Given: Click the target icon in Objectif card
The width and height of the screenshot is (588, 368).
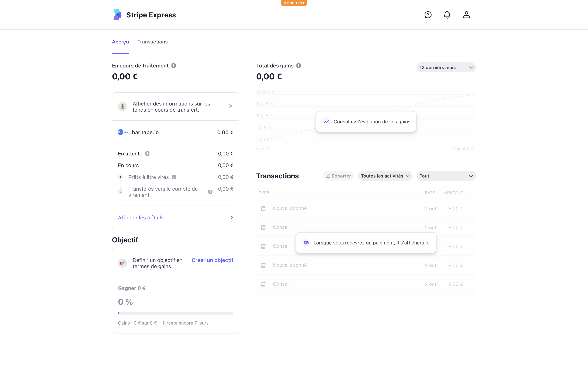Looking at the screenshot, I should (122, 263).
